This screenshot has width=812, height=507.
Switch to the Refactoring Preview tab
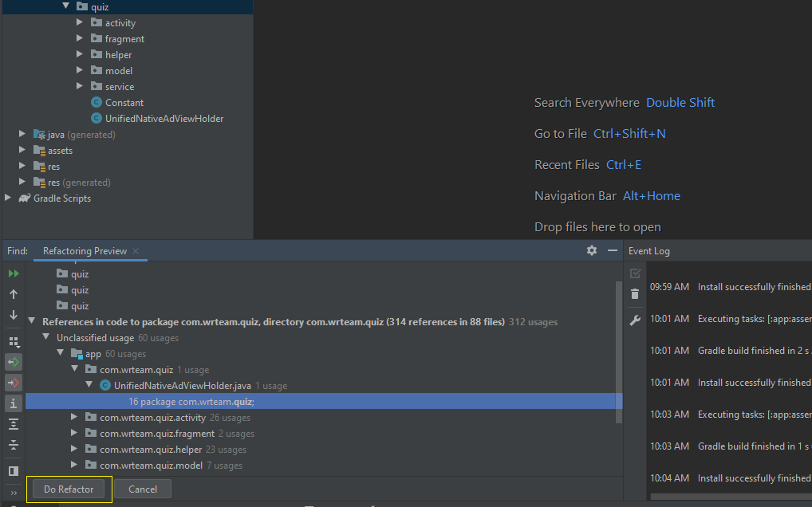(x=85, y=251)
